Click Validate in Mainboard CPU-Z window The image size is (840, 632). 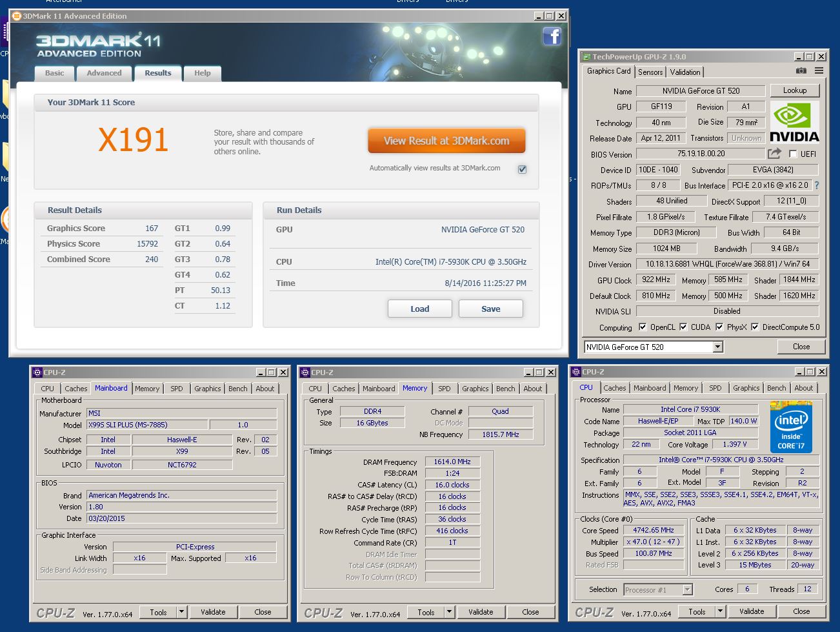[x=213, y=612]
